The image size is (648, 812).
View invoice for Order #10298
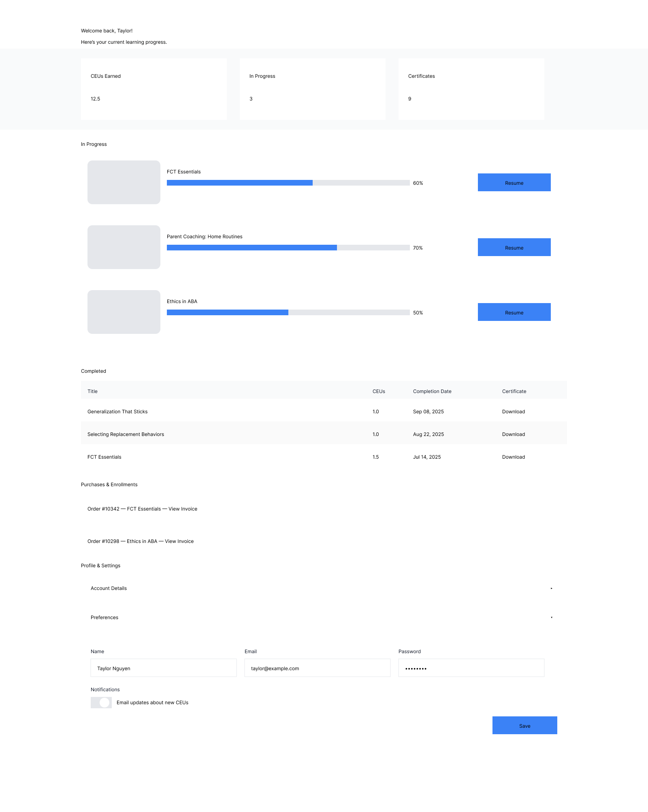coord(179,541)
